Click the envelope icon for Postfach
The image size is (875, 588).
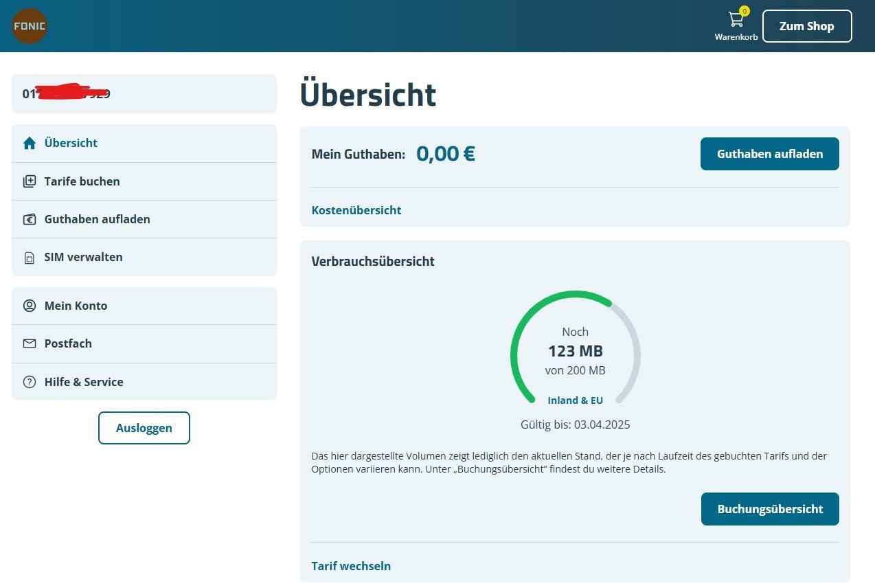point(30,343)
